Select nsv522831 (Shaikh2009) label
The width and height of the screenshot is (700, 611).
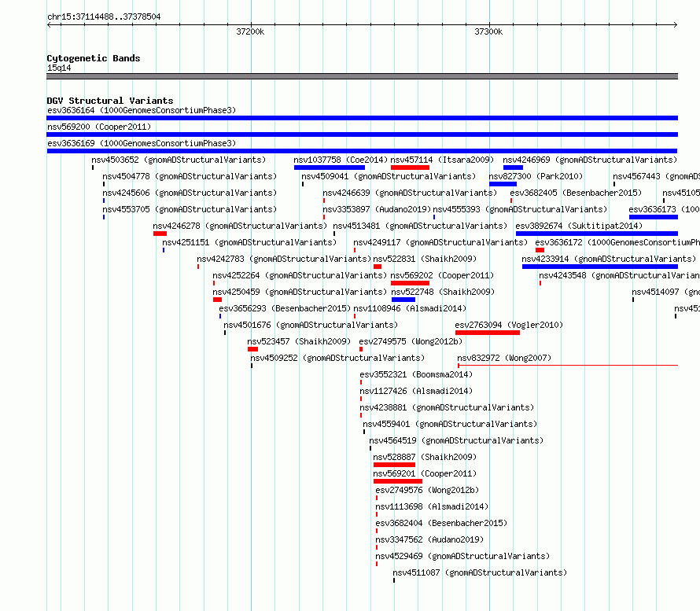tap(425, 259)
